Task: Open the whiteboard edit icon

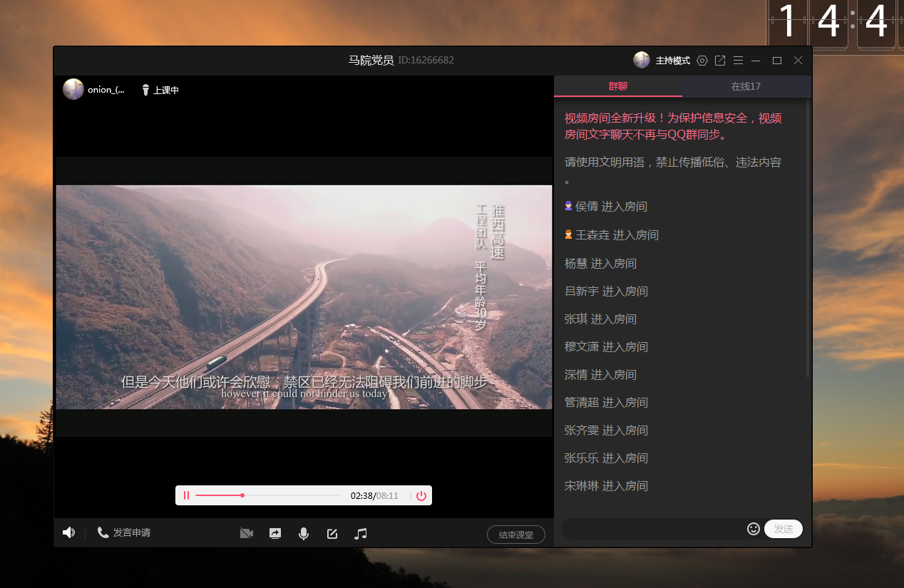Action: click(x=332, y=533)
